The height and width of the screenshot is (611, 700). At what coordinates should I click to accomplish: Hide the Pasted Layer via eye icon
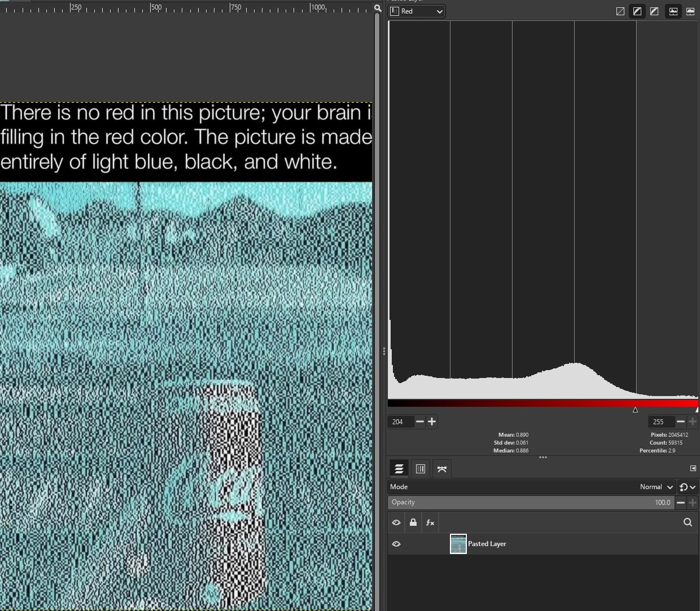coord(396,544)
